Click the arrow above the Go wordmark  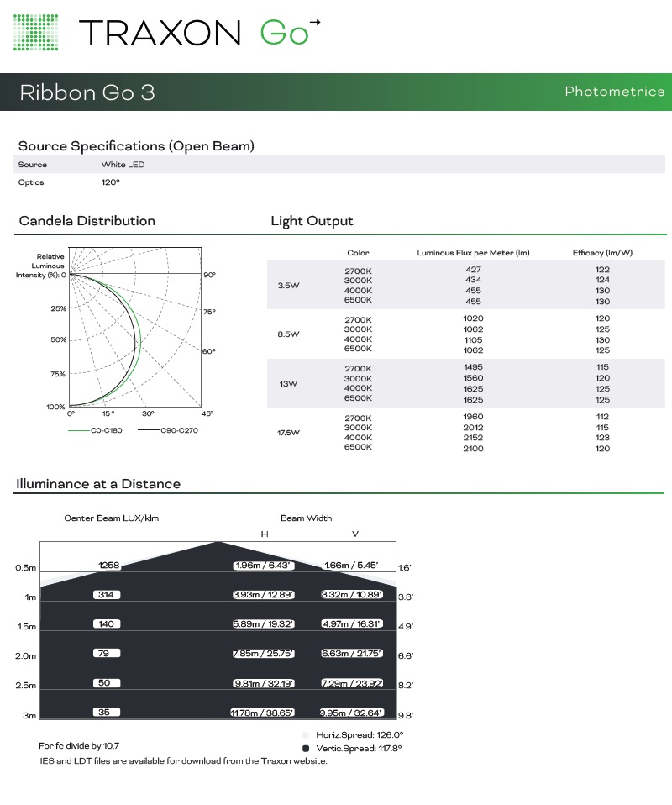tap(315, 21)
